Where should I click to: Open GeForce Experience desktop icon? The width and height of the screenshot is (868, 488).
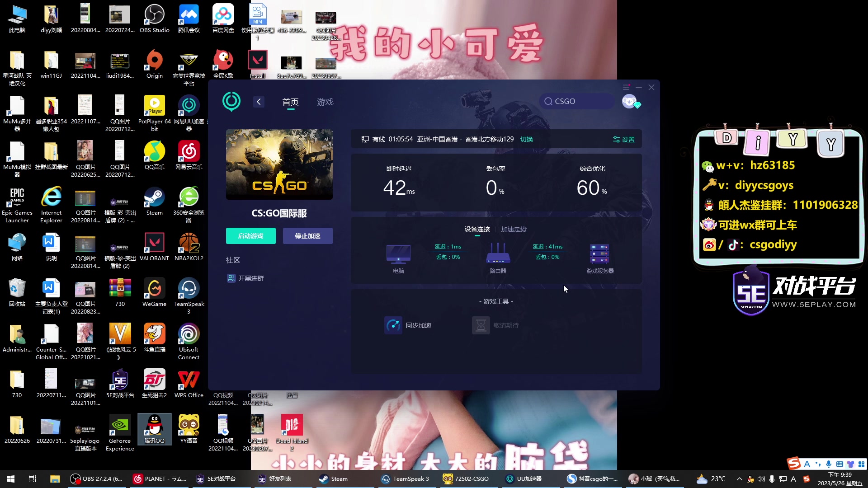coord(120,433)
